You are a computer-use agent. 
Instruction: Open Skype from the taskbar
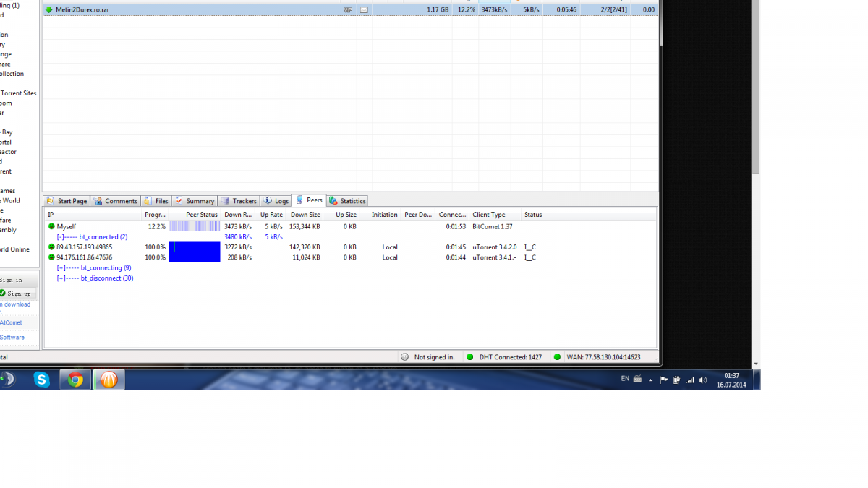click(42, 380)
